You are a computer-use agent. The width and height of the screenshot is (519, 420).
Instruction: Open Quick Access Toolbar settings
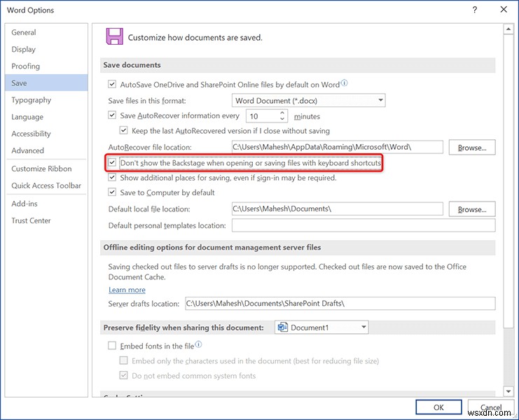[46, 185]
